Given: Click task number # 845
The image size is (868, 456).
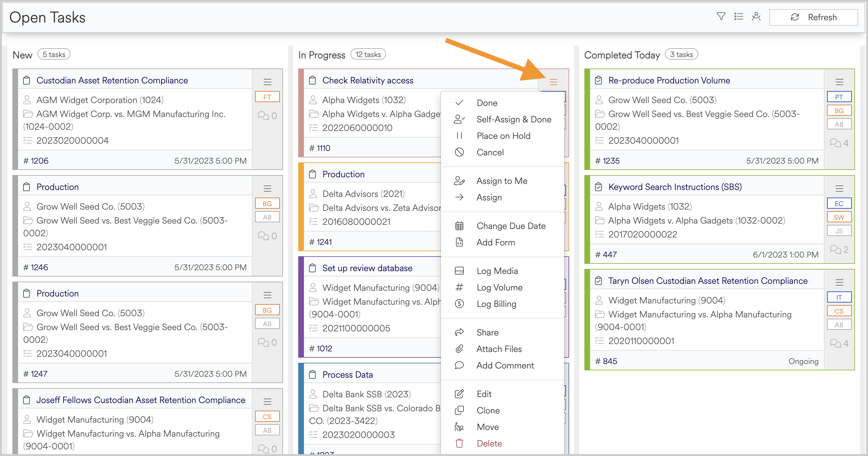Looking at the screenshot, I should pos(606,361).
